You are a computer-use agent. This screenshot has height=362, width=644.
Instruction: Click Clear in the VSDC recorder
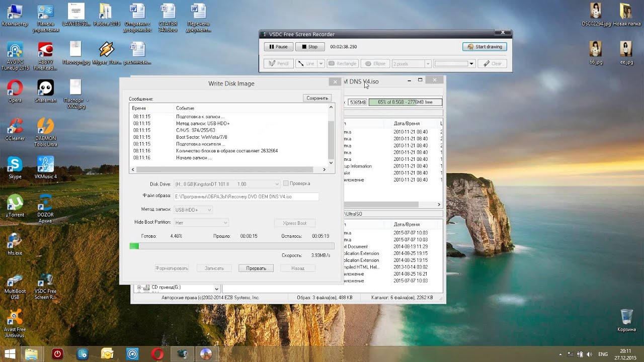[x=492, y=64]
